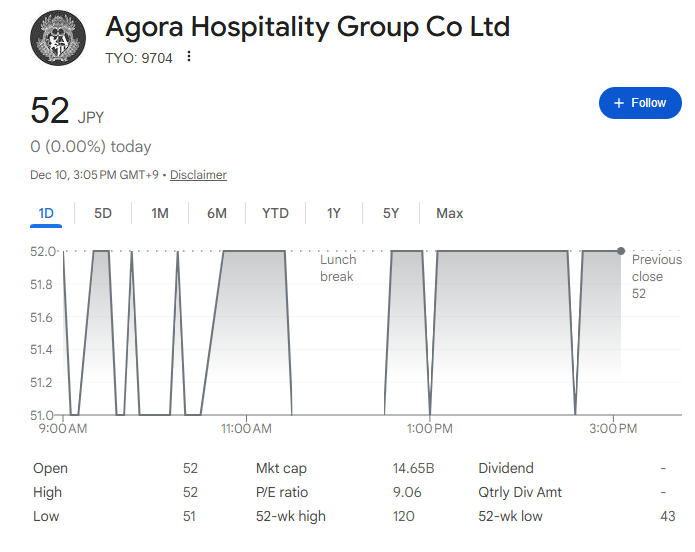
Task: Select the 1D chart range tab
Action: pyautogui.click(x=46, y=213)
